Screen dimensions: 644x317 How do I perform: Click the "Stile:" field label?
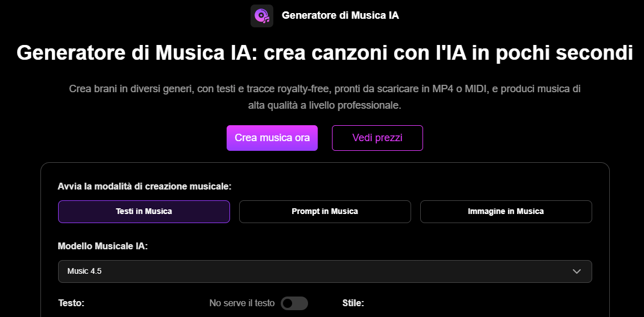point(353,303)
